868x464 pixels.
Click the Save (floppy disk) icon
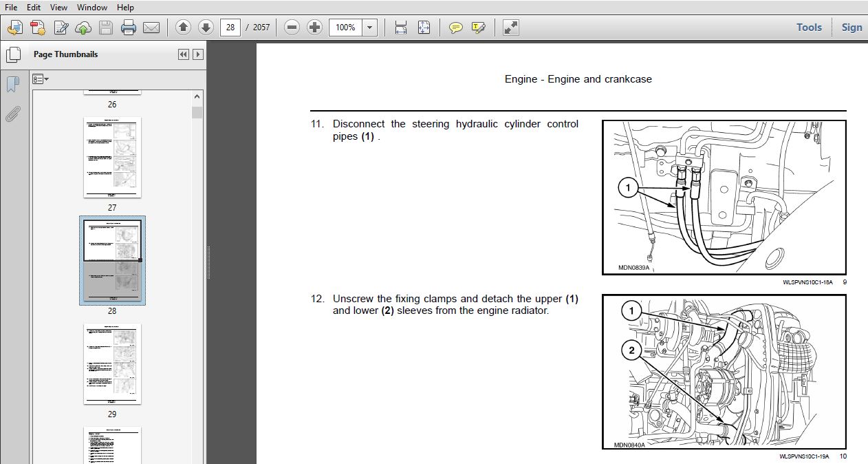coord(105,28)
